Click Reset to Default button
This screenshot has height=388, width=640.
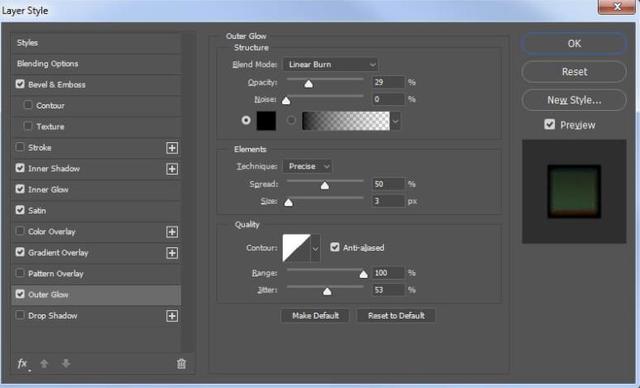396,315
